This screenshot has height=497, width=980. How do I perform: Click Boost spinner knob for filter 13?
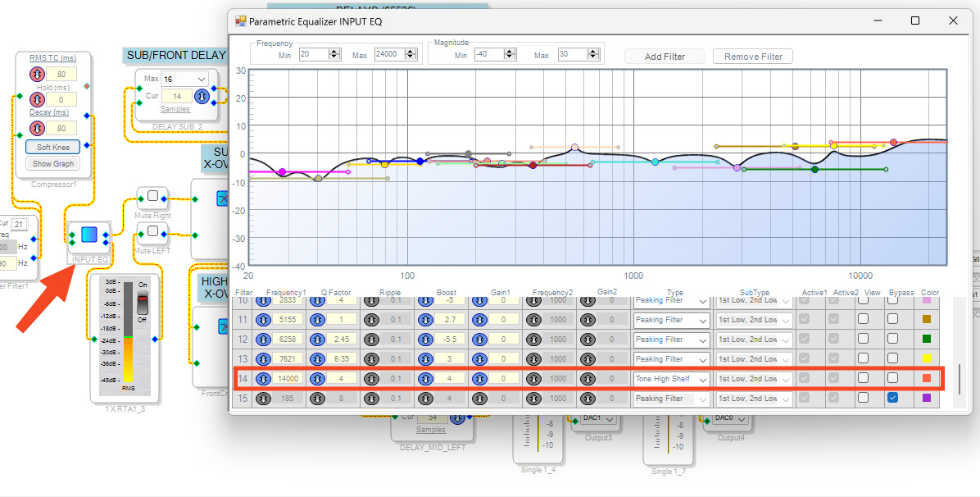[x=425, y=359]
